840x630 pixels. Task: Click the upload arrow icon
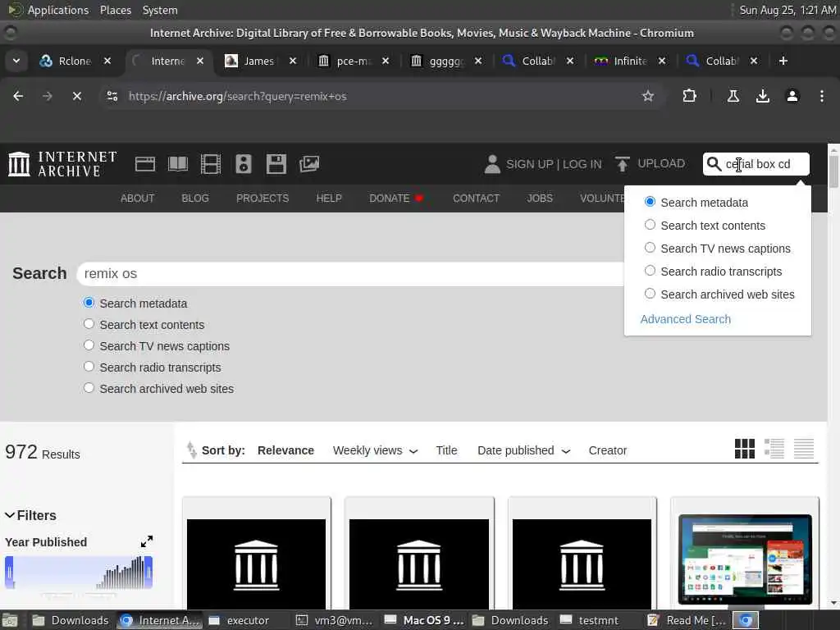pos(622,164)
